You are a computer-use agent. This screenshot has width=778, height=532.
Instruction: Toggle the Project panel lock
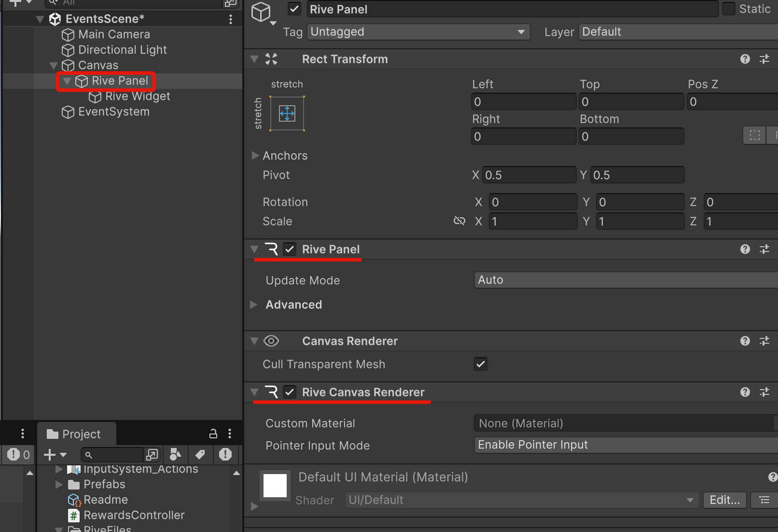pyautogui.click(x=213, y=434)
